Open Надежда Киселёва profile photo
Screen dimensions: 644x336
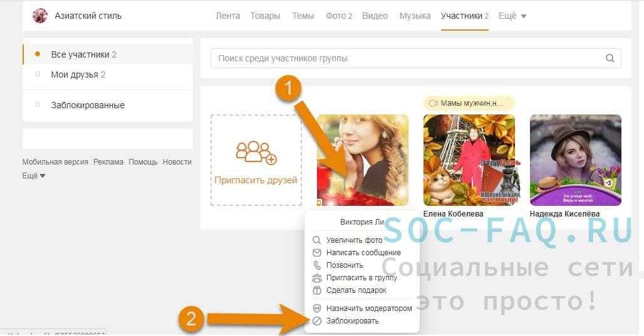pos(575,160)
